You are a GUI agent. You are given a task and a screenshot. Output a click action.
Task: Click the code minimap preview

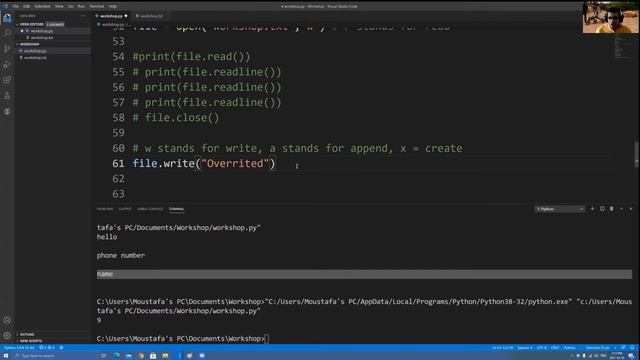point(622,47)
